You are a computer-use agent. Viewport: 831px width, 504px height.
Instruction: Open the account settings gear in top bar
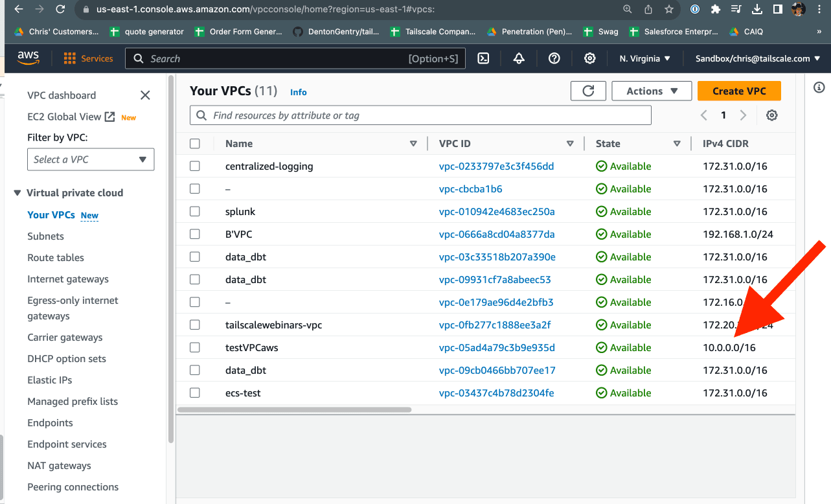pyautogui.click(x=589, y=58)
